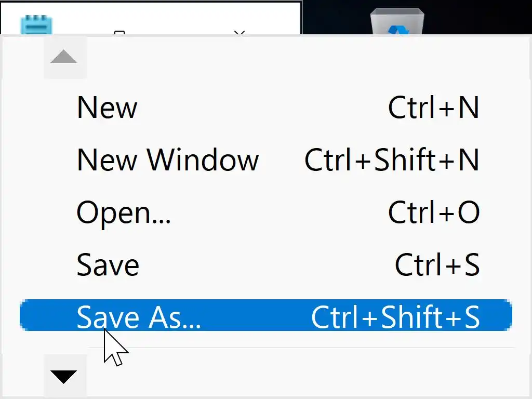Click the Ctrl+Shift+S shortcut on highlighted row

[x=395, y=316]
